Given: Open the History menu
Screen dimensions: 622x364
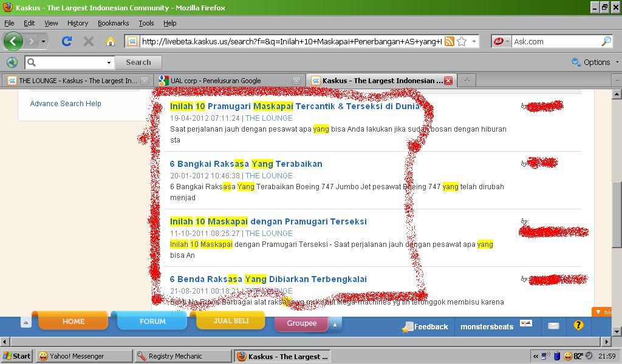Looking at the screenshot, I should [78, 23].
